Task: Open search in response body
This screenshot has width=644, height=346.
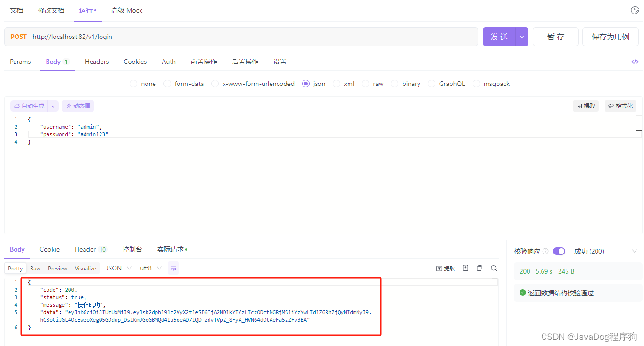Action: point(494,268)
